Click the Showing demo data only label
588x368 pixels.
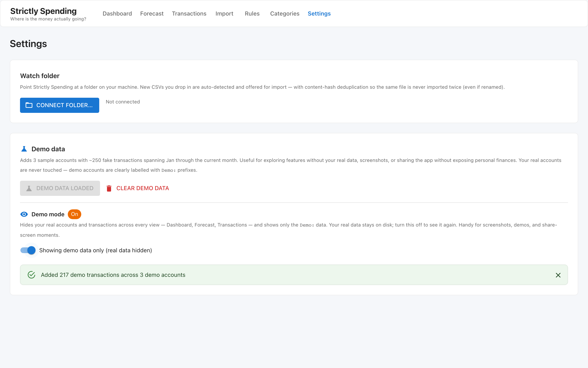96,250
